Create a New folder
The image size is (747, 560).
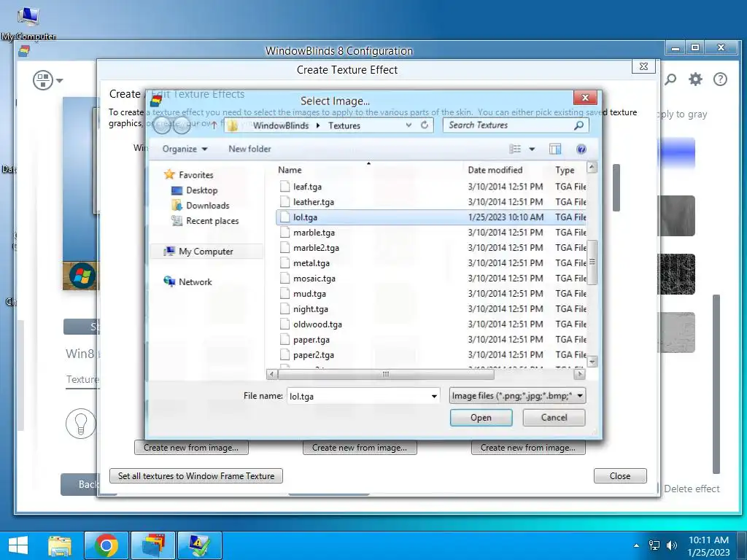[x=249, y=149]
